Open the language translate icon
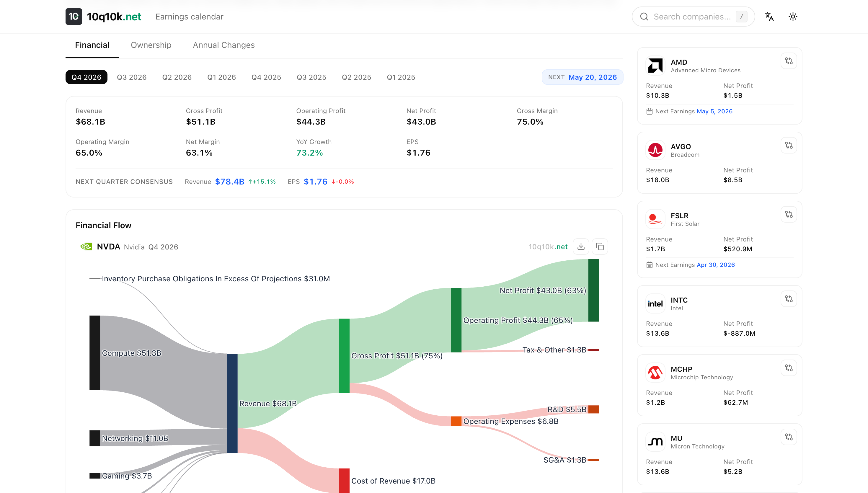868x493 pixels. (769, 17)
